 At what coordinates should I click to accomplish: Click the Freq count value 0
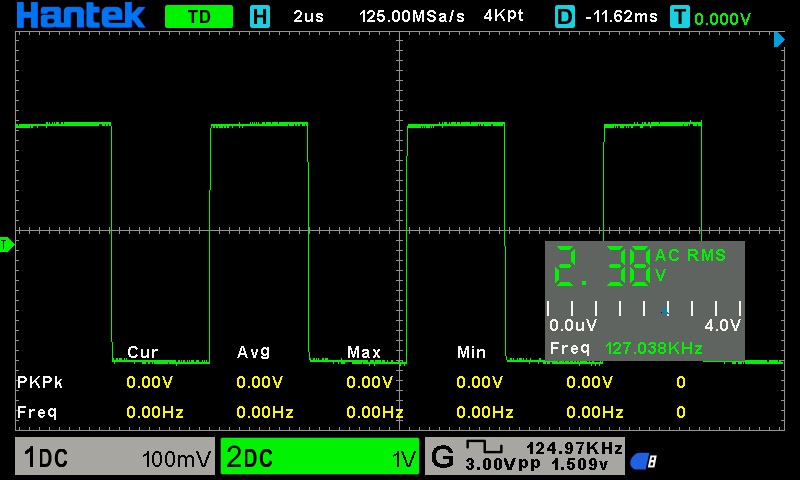point(681,413)
